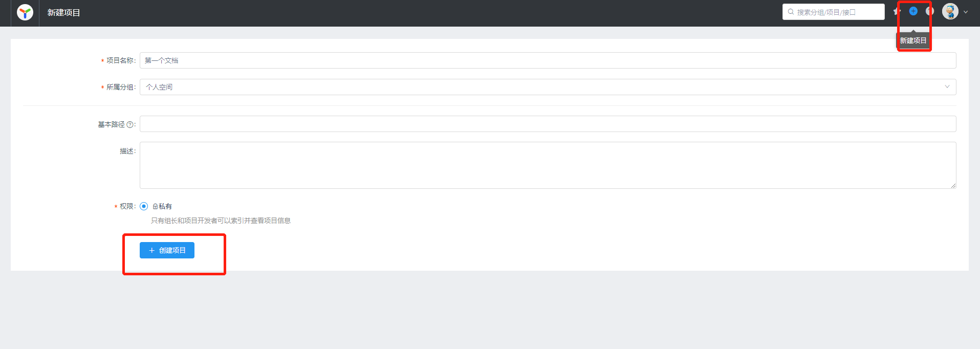The height and width of the screenshot is (349, 980).
Task: Click the 个人空间 selected group value
Action: (159, 87)
